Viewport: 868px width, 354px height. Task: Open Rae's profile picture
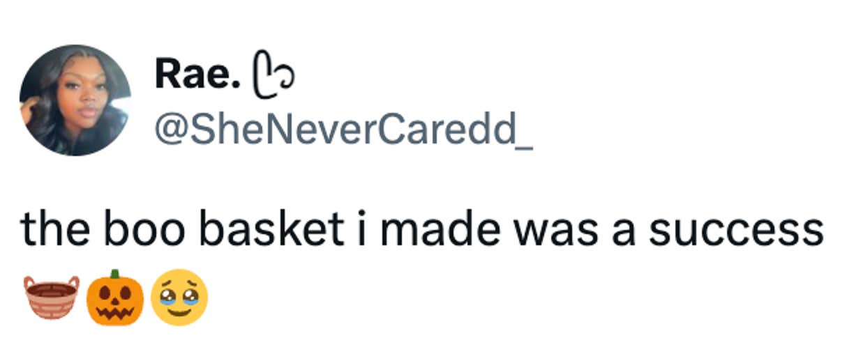coord(75,100)
